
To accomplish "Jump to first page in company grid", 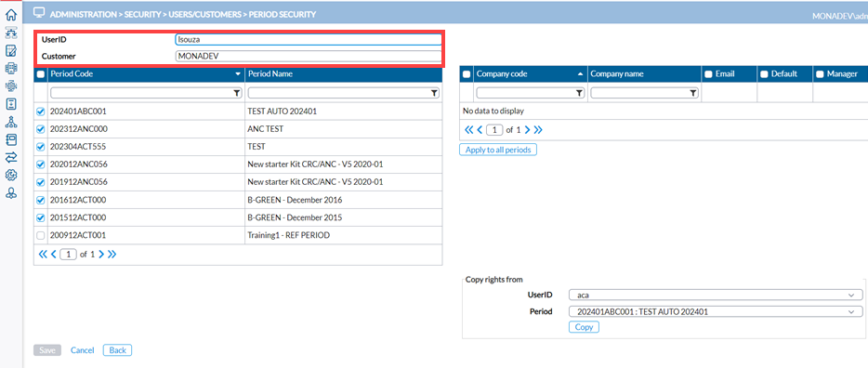I will tap(468, 130).
